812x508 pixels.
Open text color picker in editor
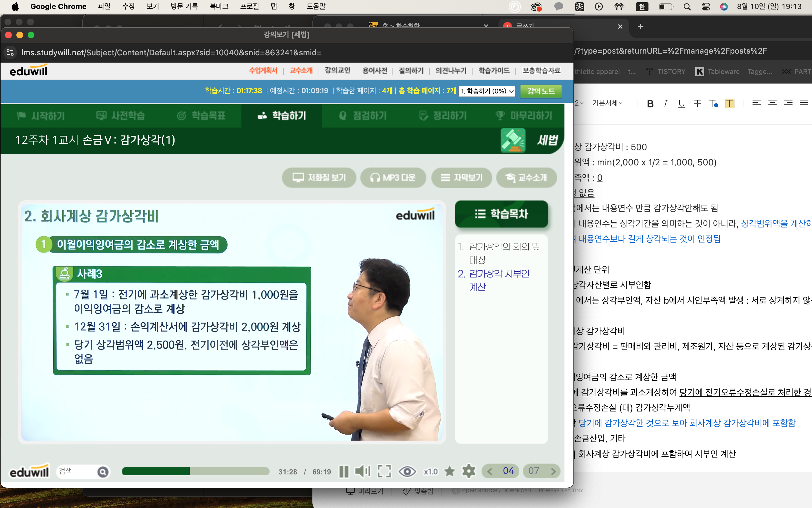point(713,104)
